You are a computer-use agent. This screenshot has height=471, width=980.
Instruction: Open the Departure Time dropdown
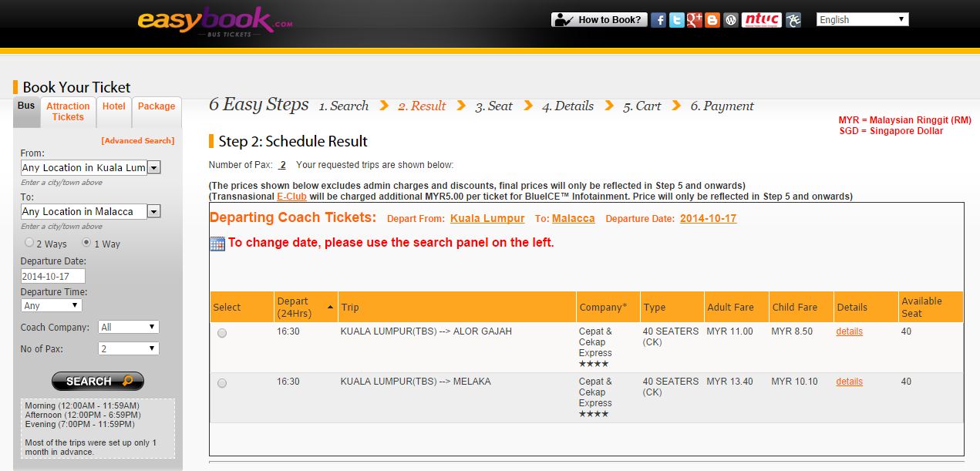(52, 305)
